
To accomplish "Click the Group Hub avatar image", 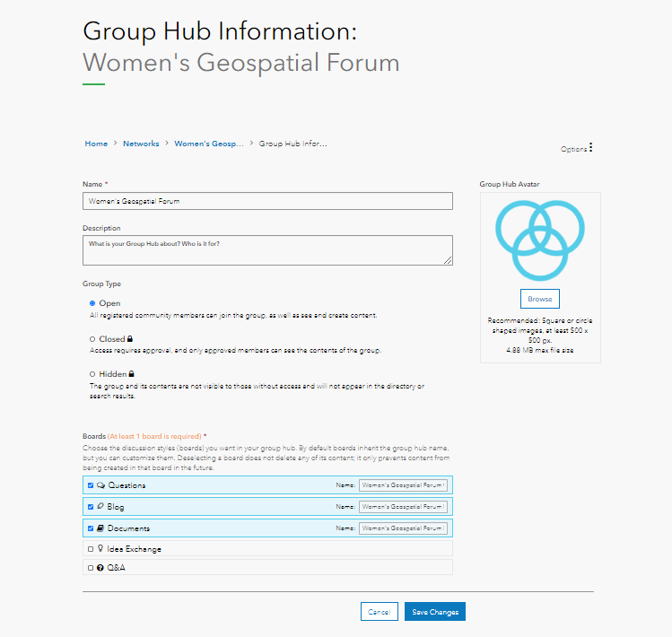I will 540,240.
